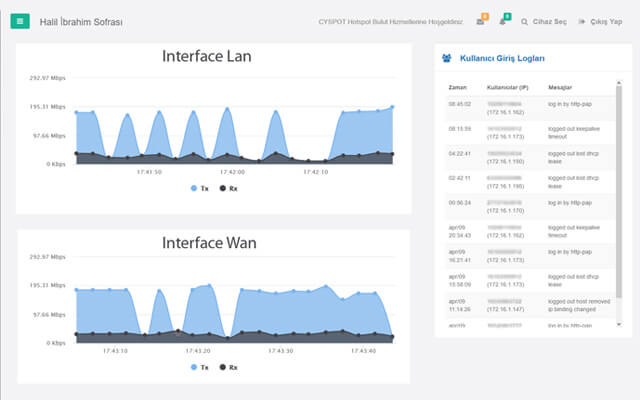Click the Mesajlar column header
The image size is (640, 400).
560,87
